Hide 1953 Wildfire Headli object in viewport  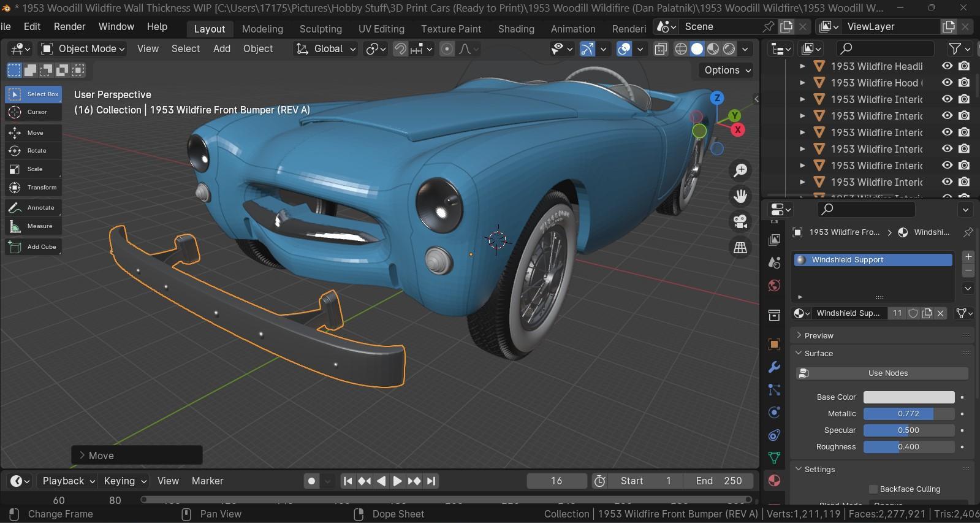point(947,66)
